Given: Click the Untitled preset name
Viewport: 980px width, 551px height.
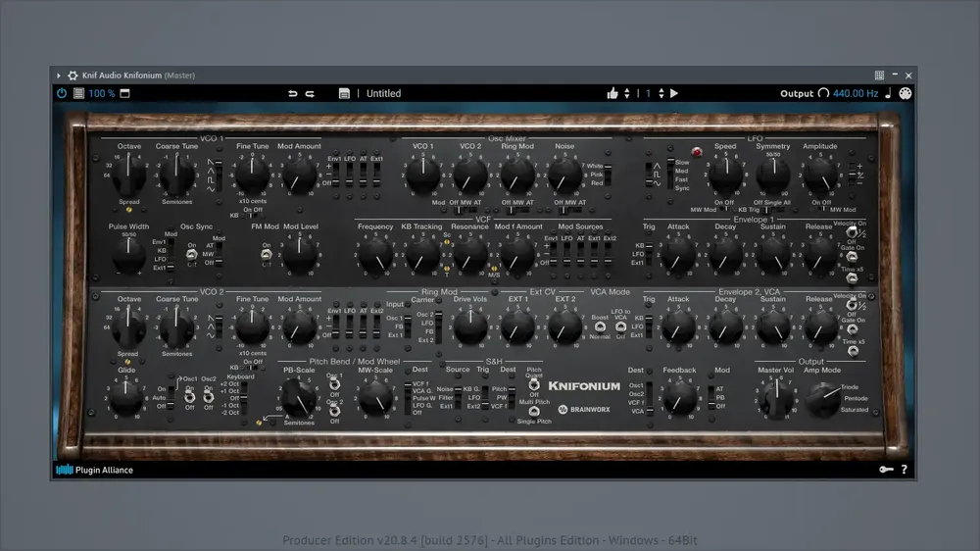Looking at the screenshot, I should point(383,93).
